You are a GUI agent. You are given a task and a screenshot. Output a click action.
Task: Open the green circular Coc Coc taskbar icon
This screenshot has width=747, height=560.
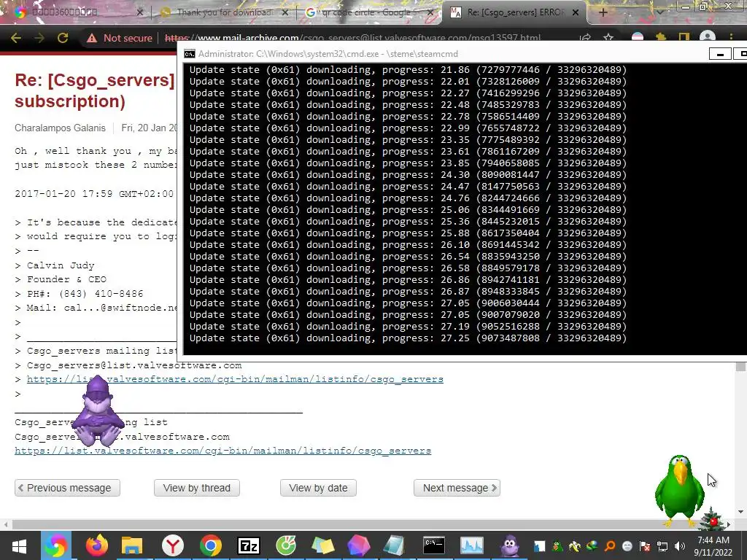pos(286,545)
